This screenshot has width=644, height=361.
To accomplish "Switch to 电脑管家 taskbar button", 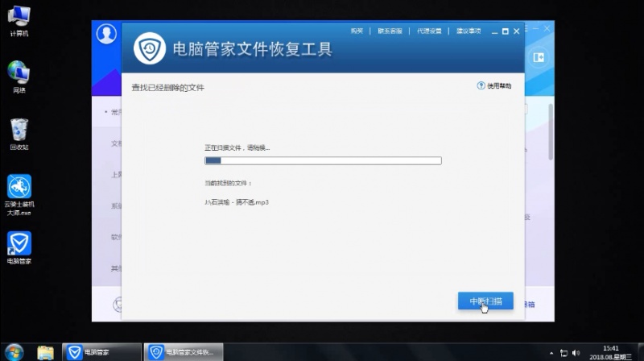I will (x=101, y=352).
